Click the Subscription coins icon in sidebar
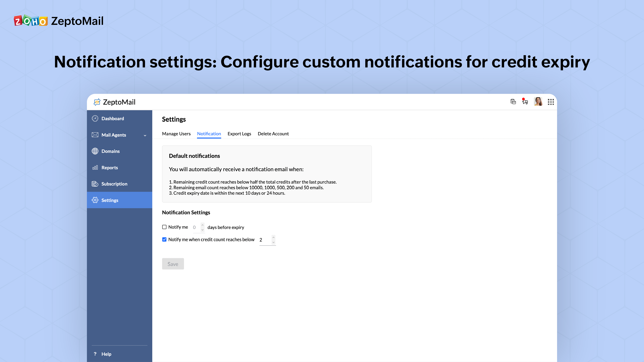Image resolution: width=644 pixels, height=362 pixels. (x=95, y=184)
